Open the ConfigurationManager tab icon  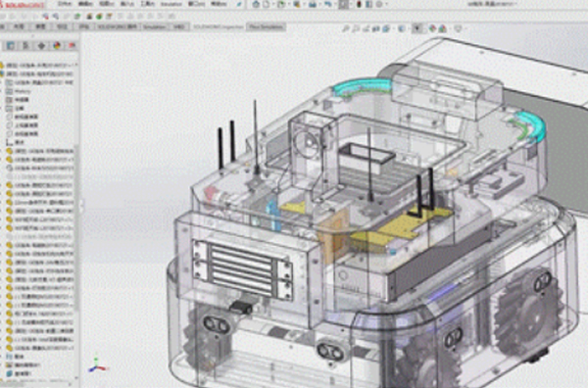41,45
